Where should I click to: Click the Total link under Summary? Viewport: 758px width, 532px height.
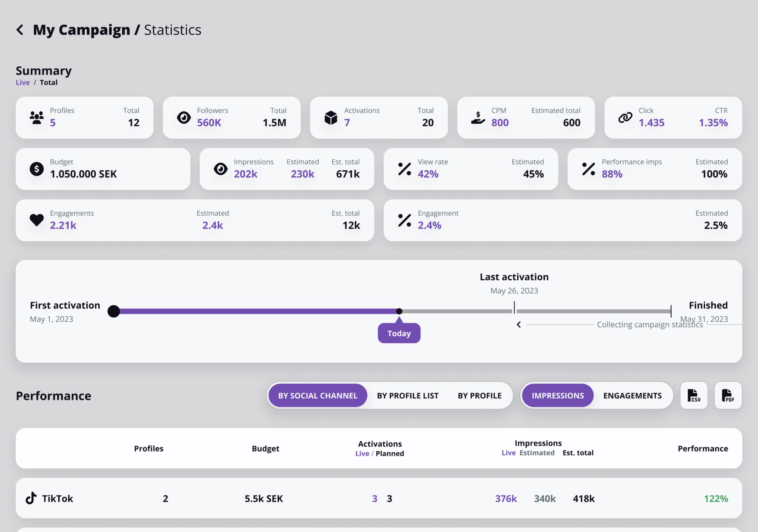coord(48,83)
